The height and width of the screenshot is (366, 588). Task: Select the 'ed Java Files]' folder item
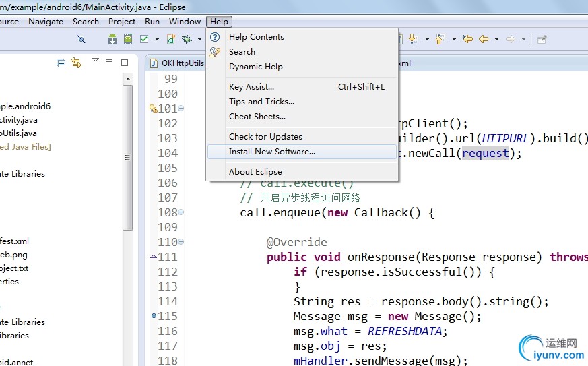pyautogui.click(x=26, y=147)
